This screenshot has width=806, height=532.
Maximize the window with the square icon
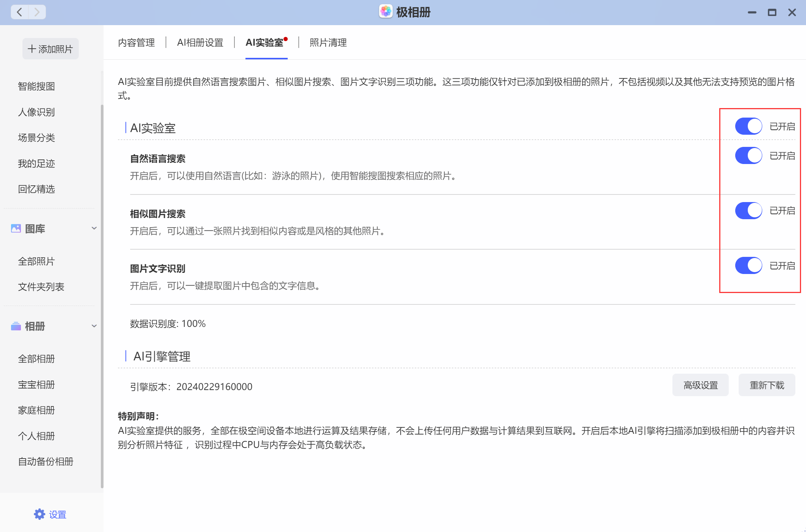pos(772,13)
